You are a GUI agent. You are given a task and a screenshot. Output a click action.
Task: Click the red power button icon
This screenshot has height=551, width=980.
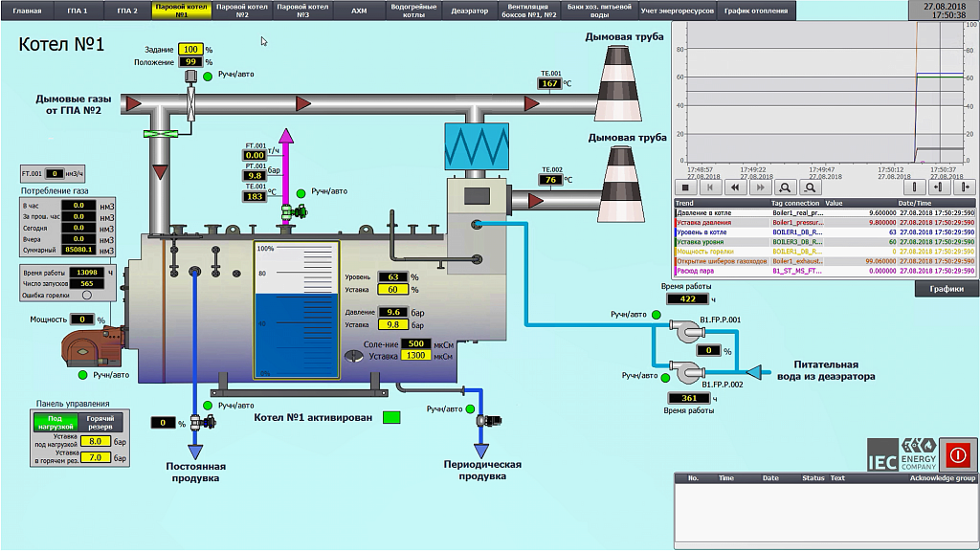pos(957,453)
